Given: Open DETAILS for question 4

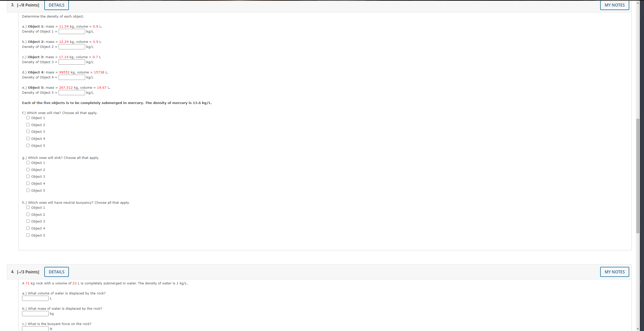Looking at the screenshot, I should 56,272.
